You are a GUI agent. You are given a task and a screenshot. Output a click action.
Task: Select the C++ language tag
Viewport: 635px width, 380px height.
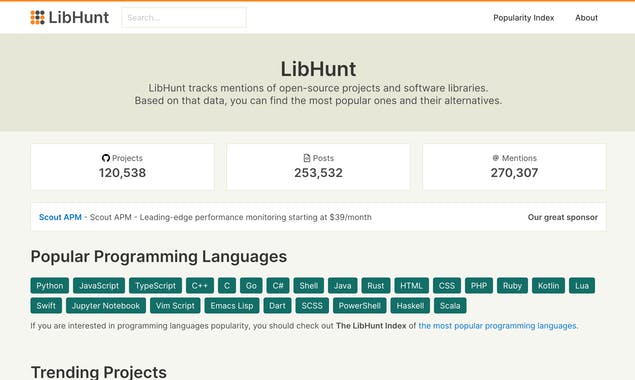tap(200, 286)
